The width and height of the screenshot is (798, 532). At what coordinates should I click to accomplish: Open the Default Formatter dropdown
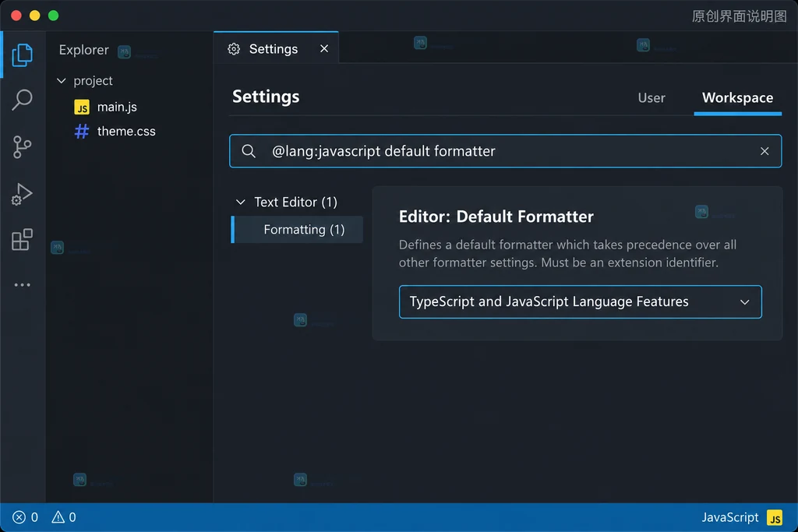580,301
